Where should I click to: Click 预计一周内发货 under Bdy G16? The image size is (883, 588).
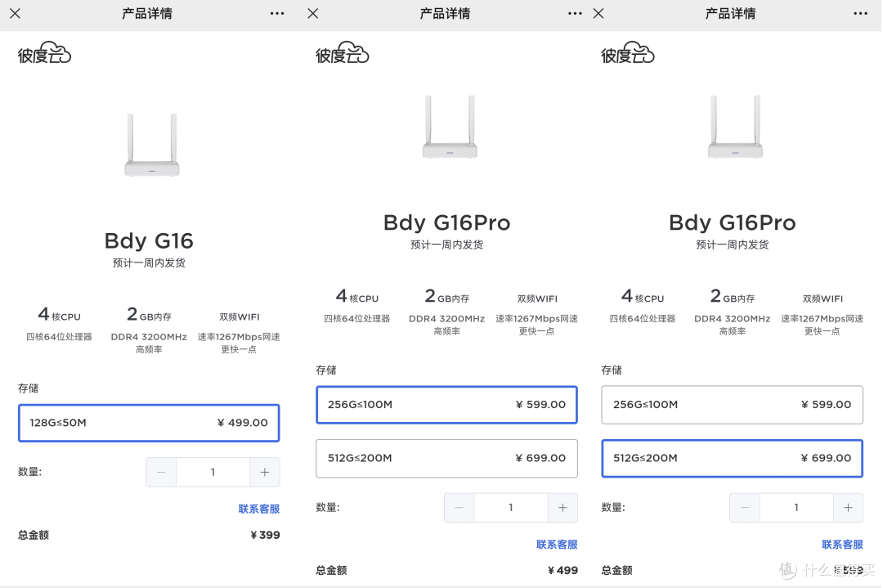[x=149, y=263]
